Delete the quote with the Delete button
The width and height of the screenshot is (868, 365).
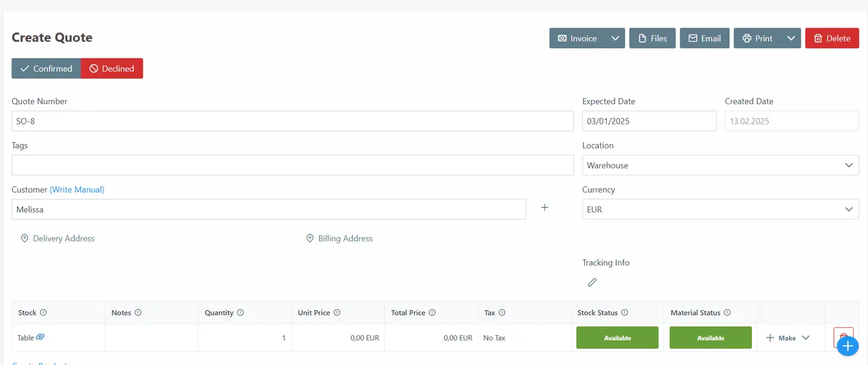click(x=832, y=38)
